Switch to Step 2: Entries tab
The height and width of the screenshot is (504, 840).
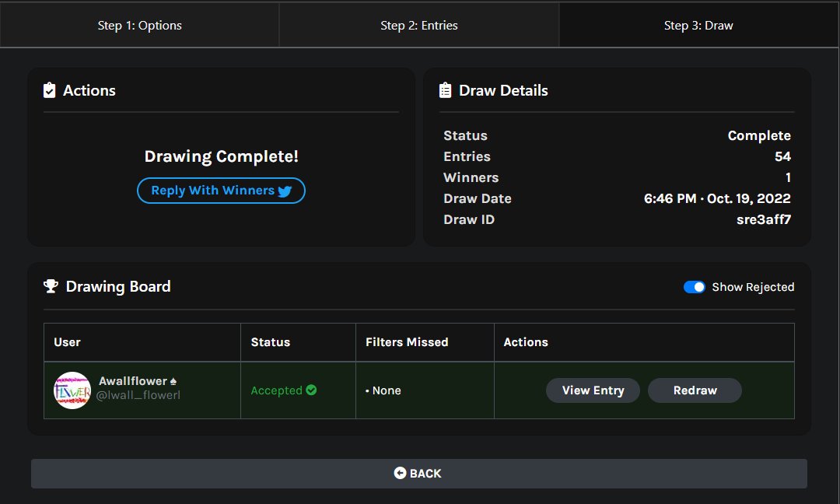(x=419, y=25)
